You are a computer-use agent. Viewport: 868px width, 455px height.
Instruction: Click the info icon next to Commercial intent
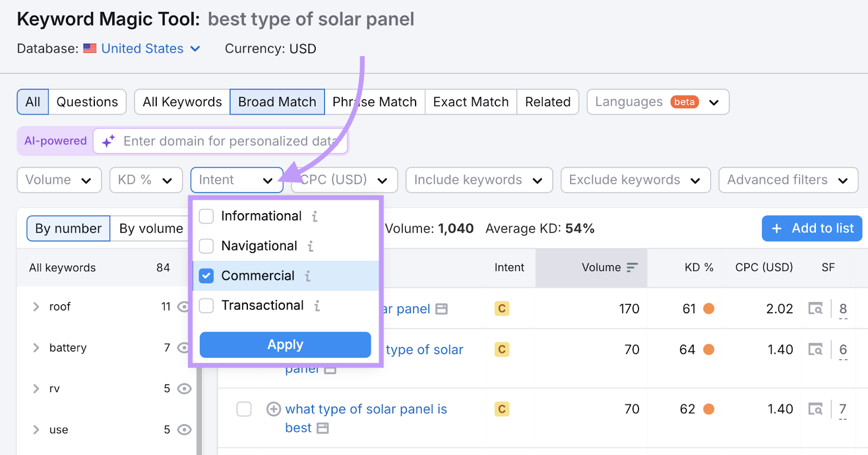308,275
